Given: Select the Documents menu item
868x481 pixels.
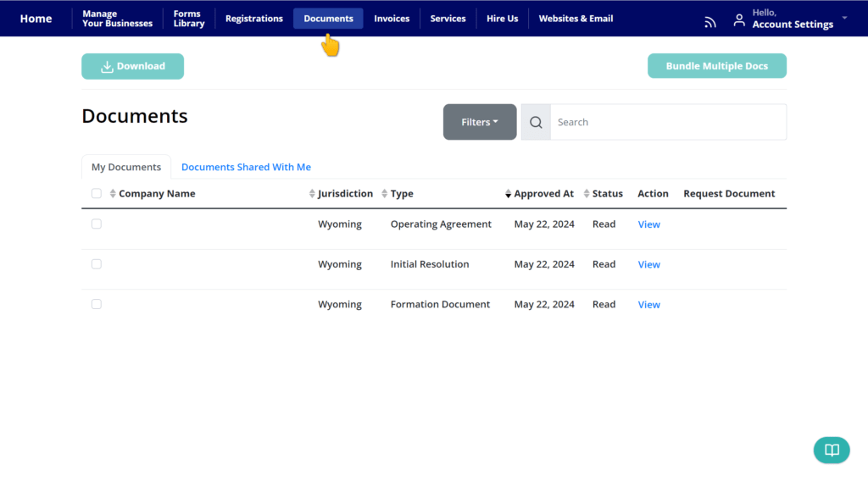Looking at the screenshot, I should (x=328, y=19).
